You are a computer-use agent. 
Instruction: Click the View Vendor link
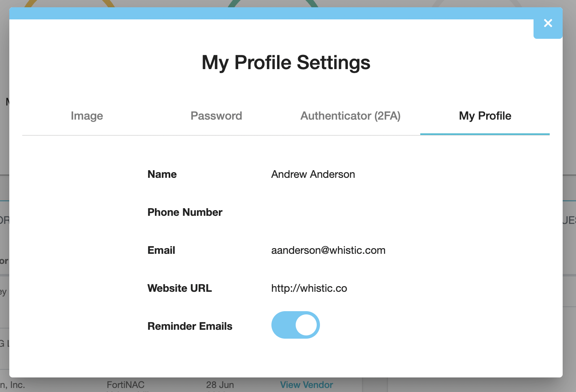pos(306,385)
